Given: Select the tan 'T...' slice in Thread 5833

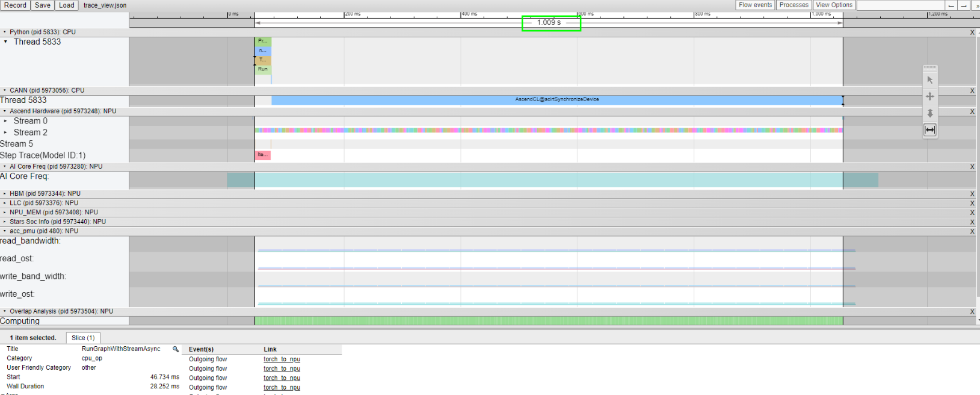Looking at the screenshot, I should coord(263,60).
